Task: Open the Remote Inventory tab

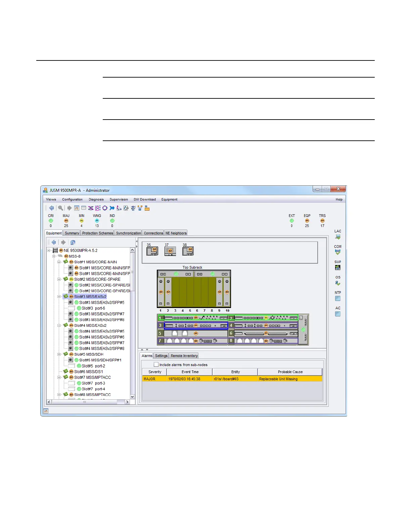Action: [x=184, y=356]
